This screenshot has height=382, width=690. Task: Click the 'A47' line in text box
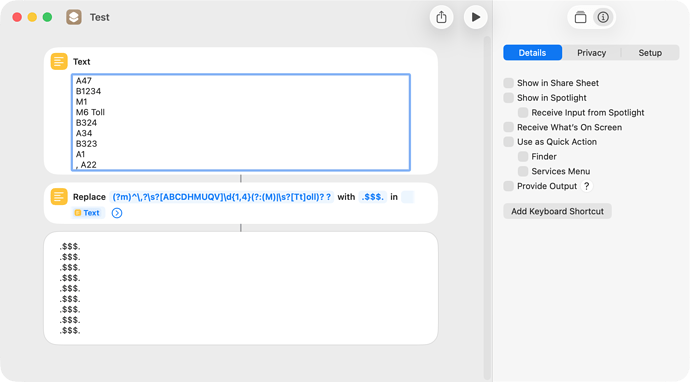coord(84,81)
